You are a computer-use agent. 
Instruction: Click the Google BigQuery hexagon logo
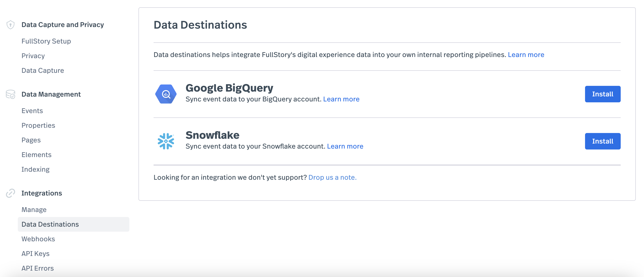166,94
